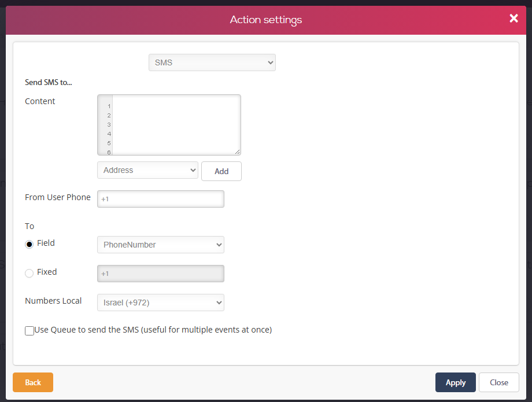Click the Action settings title
Screen dimensions: 532x402
(266, 20)
